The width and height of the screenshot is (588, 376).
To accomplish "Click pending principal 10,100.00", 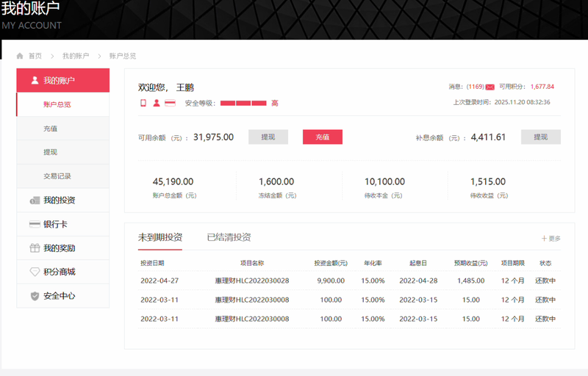I will coord(384,181).
